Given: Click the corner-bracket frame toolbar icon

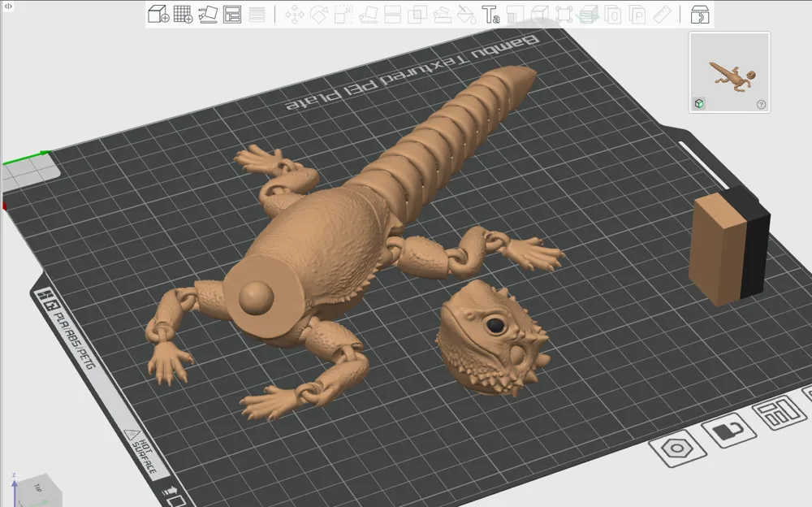Looking at the screenshot, I should (564, 15).
